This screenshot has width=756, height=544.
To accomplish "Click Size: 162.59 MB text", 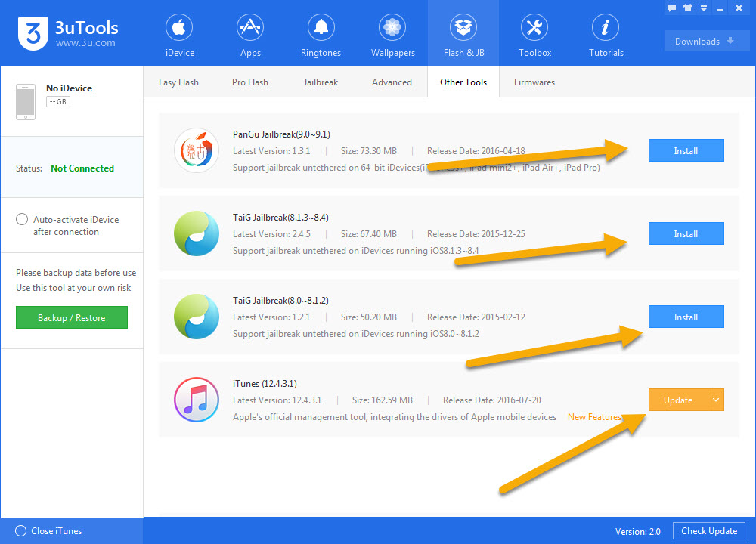I will (383, 400).
